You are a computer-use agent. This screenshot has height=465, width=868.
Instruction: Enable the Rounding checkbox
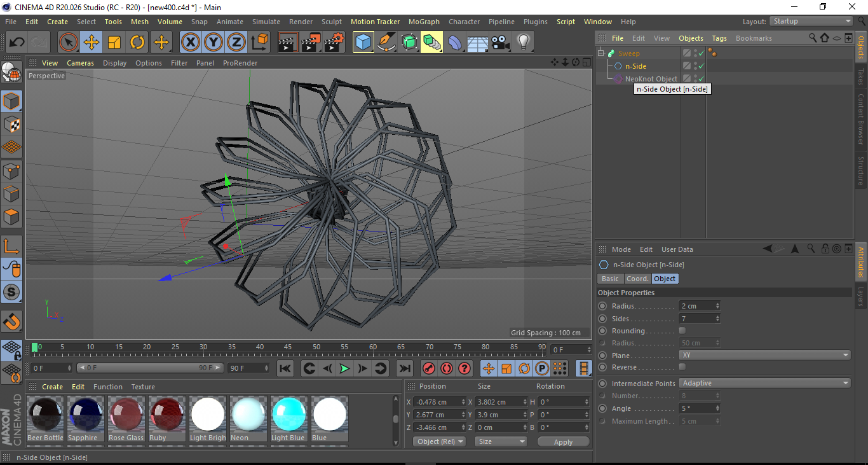682,331
